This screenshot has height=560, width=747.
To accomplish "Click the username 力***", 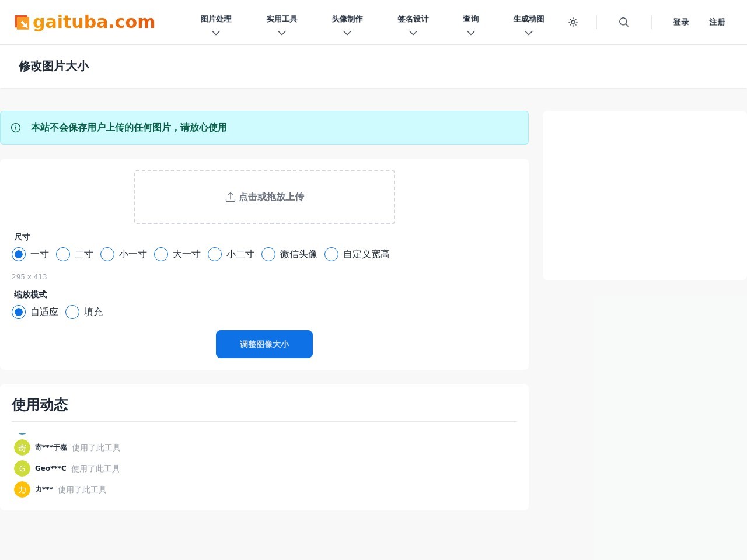I will (x=44, y=489).
